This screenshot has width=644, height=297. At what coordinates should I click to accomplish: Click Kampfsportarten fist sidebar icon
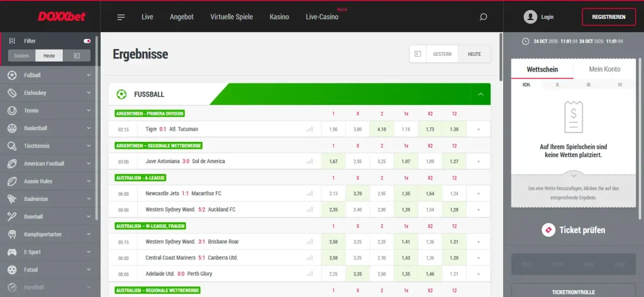click(x=13, y=234)
